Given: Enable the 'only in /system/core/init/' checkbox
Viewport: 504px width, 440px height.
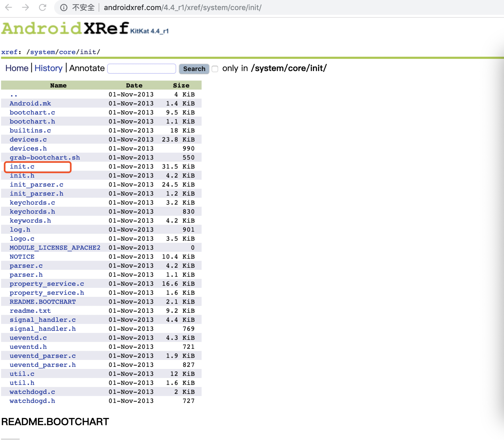Looking at the screenshot, I should (215, 69).
